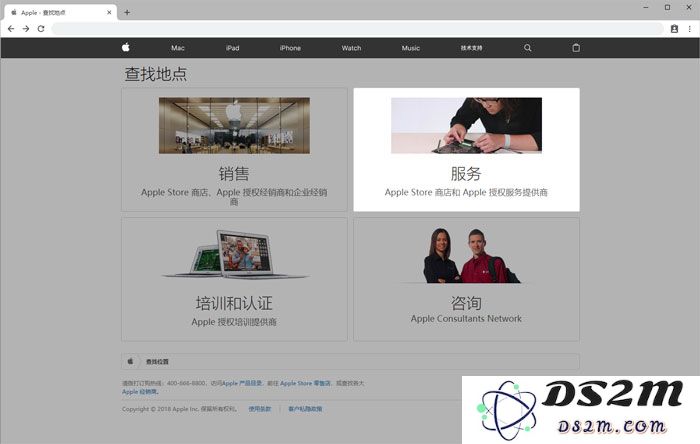Open the 使用条款 footer link
Screen dimensions: 700x444
(x=260, y=409)
